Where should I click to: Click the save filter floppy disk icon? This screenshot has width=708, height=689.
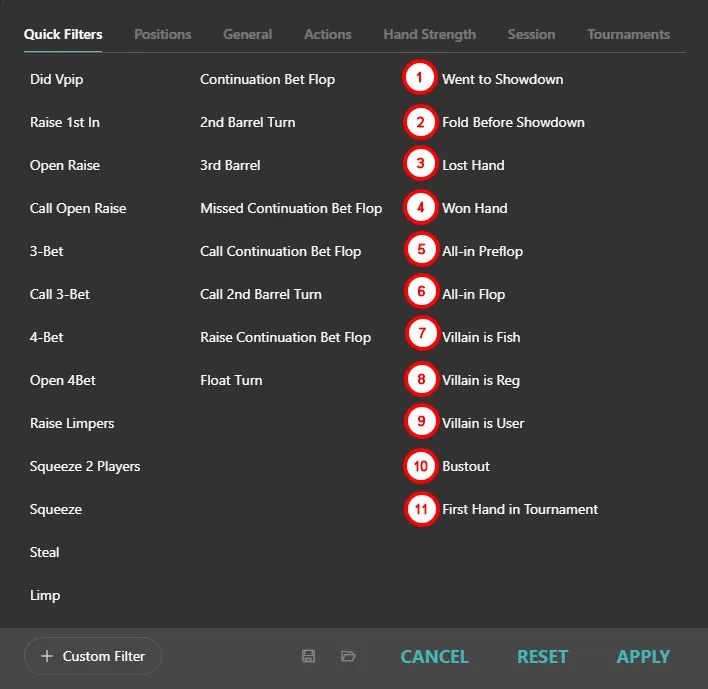(309, 656)
